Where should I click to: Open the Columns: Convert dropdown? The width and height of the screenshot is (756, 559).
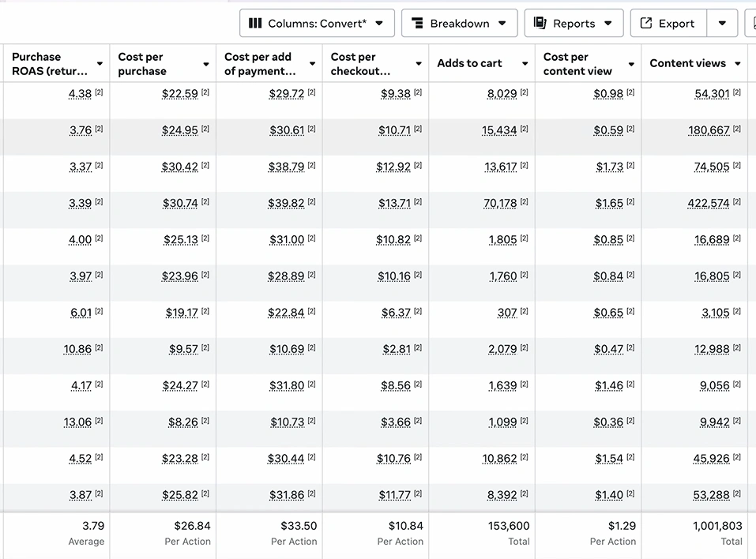tap(379, 24)
